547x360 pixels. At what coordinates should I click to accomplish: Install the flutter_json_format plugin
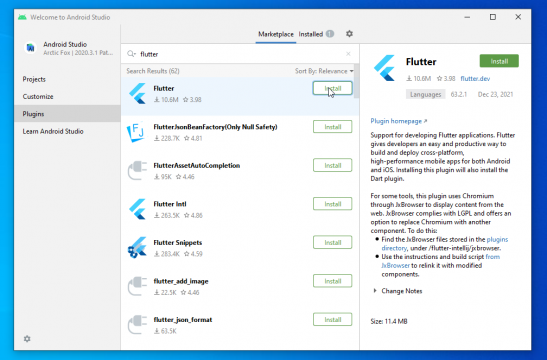[332, 320]
